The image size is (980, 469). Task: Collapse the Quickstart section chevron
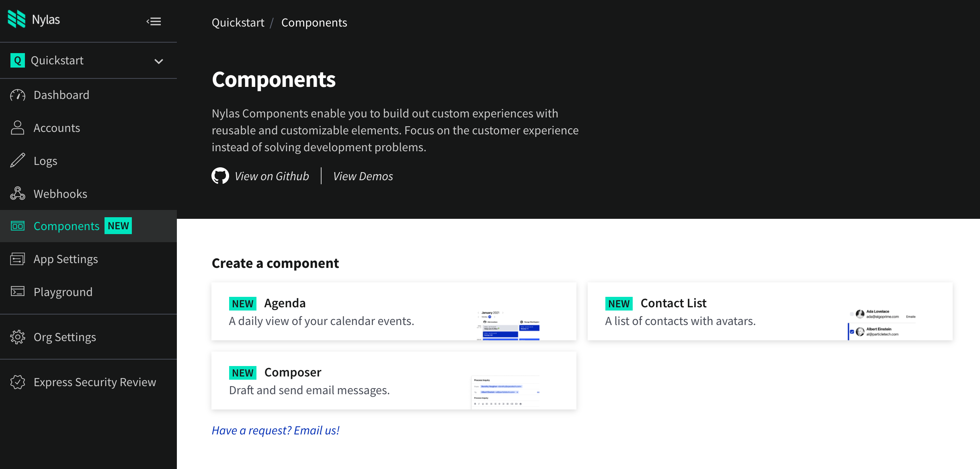pos(159,61)
